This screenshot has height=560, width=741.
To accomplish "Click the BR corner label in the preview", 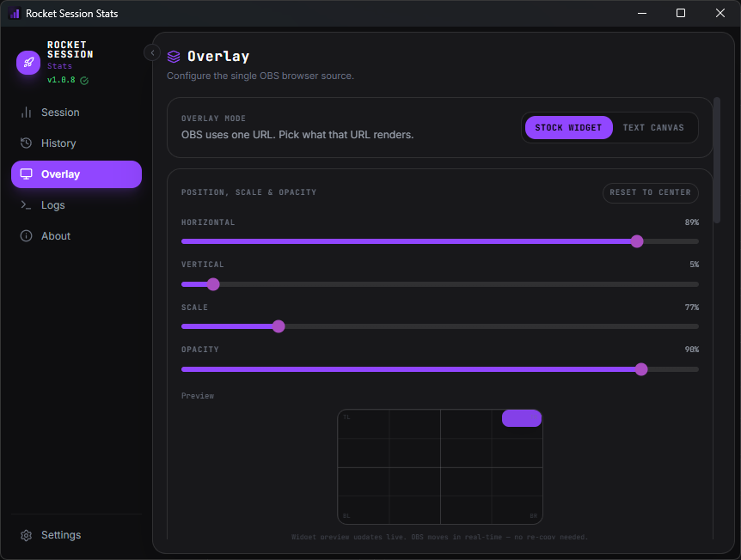I will click(533, 515).
